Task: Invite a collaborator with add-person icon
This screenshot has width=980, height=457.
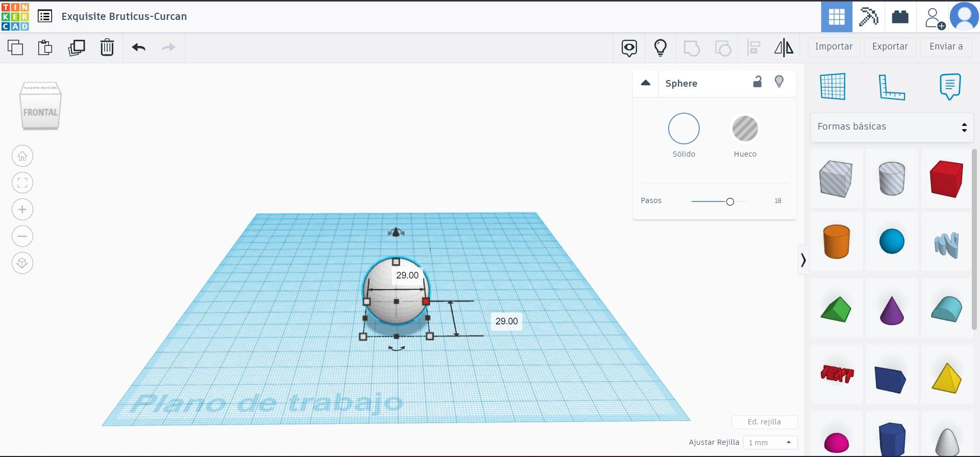Action: pos(934,18)
